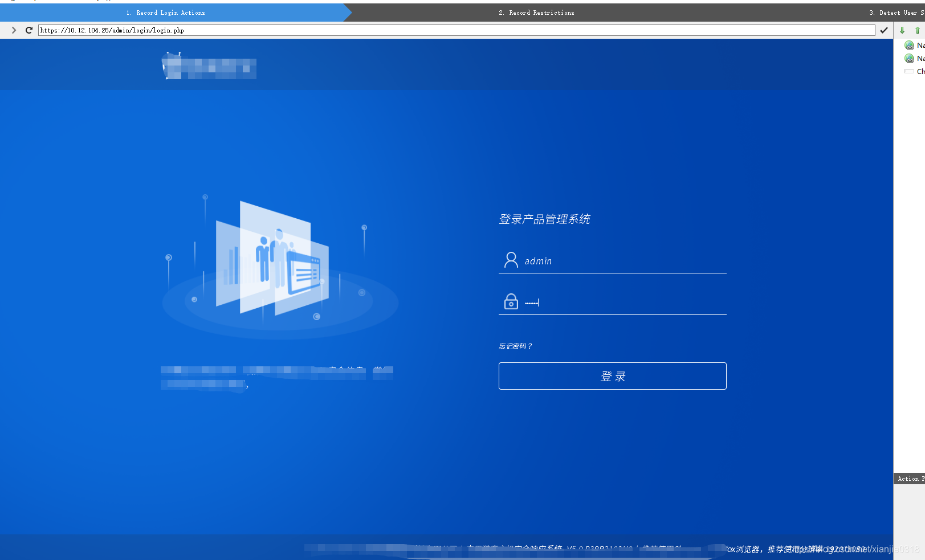The height and width of the screenshot is (560, 925).
Task: Confirm the URL with the checkmark icon
Action: point(884,30)
